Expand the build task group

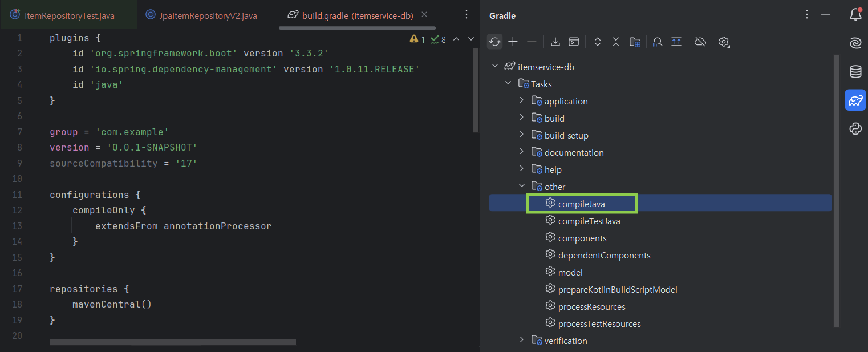click(521, 118)
